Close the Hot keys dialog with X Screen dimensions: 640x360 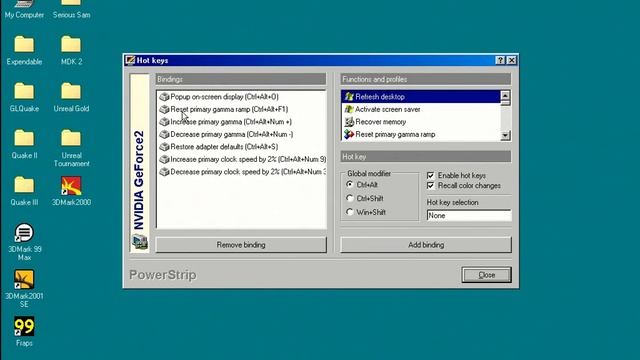[x=511, y=60]
